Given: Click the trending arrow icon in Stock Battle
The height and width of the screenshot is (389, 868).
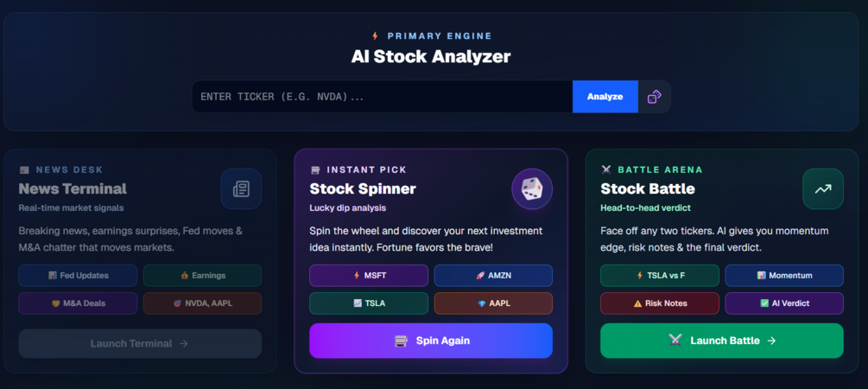Looking at the screenshot, I should (x=822, y=188).
